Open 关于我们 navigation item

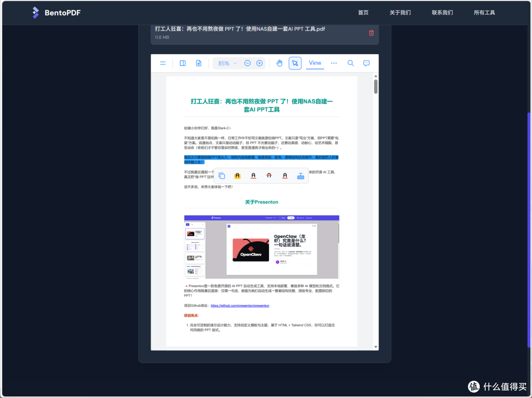click(x=400, y=12)
